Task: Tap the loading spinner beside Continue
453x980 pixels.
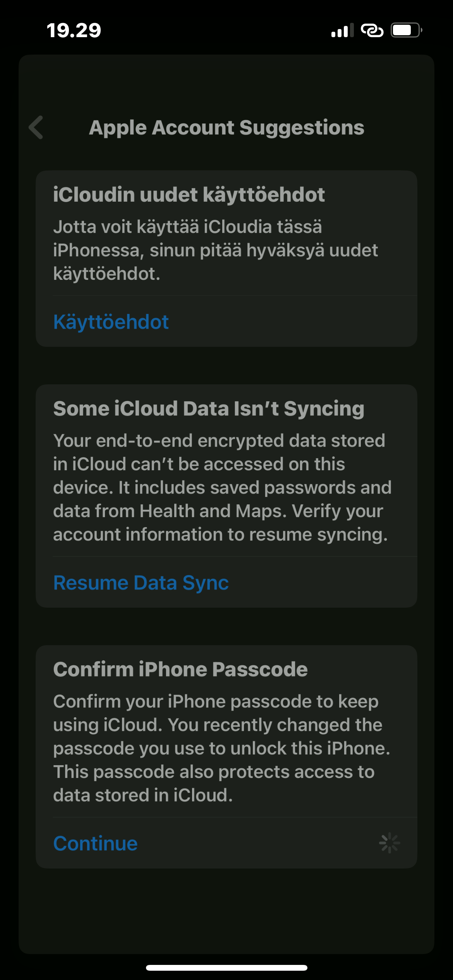Action: point(390,843)
